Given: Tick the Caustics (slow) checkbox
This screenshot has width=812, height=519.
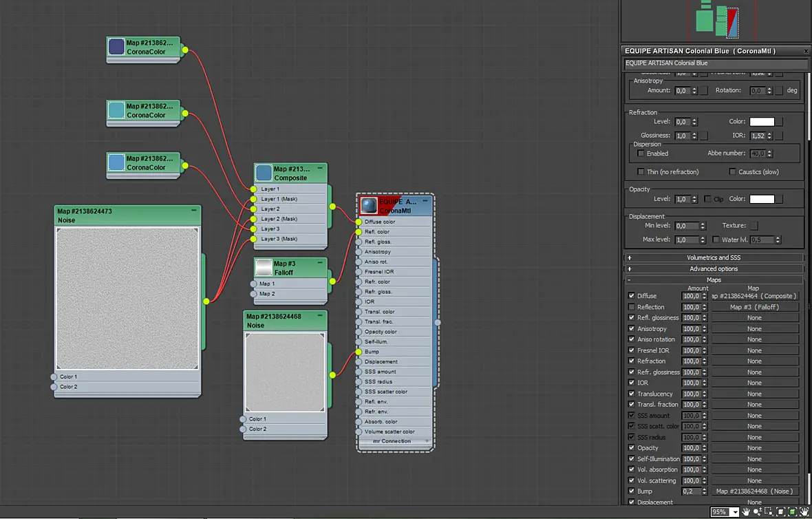Looking at the screenshot, I should [732, 171].
